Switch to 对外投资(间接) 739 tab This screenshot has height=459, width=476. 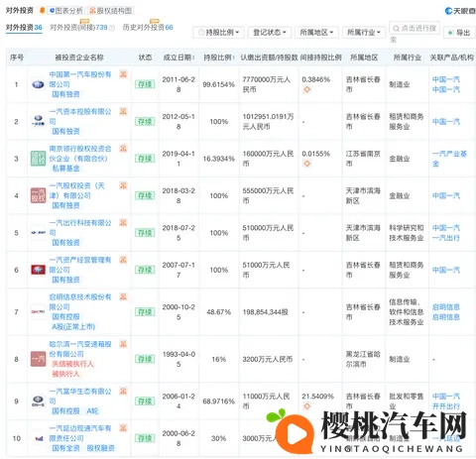tap(78, 28)
